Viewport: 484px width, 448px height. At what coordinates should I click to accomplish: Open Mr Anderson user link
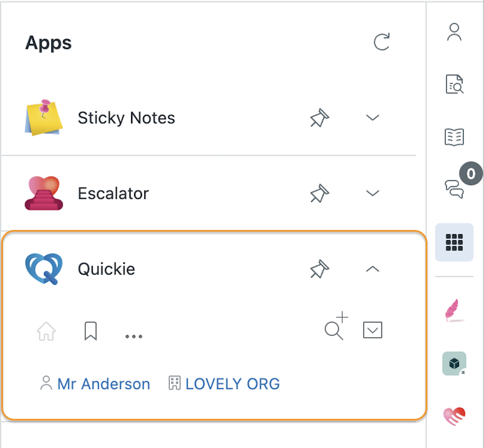point(95,384)
